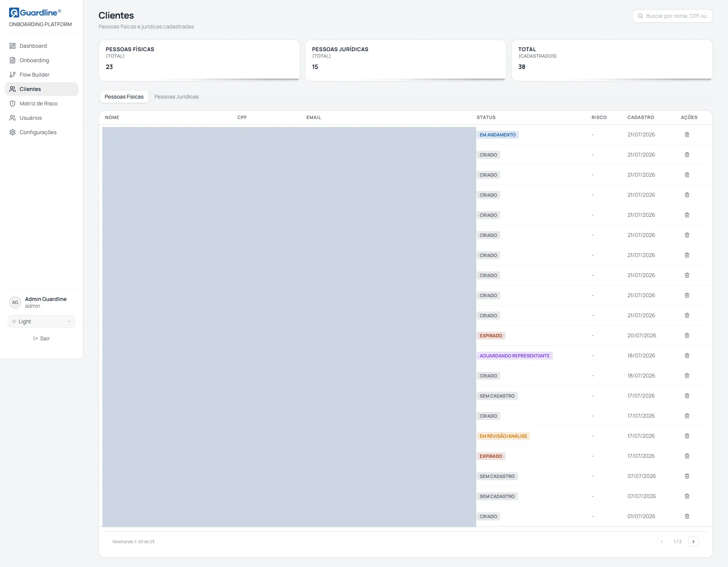The width and height of the screenshot is (728, 567).
Task: Click the Admin Guardline user name
Action: 46,299
